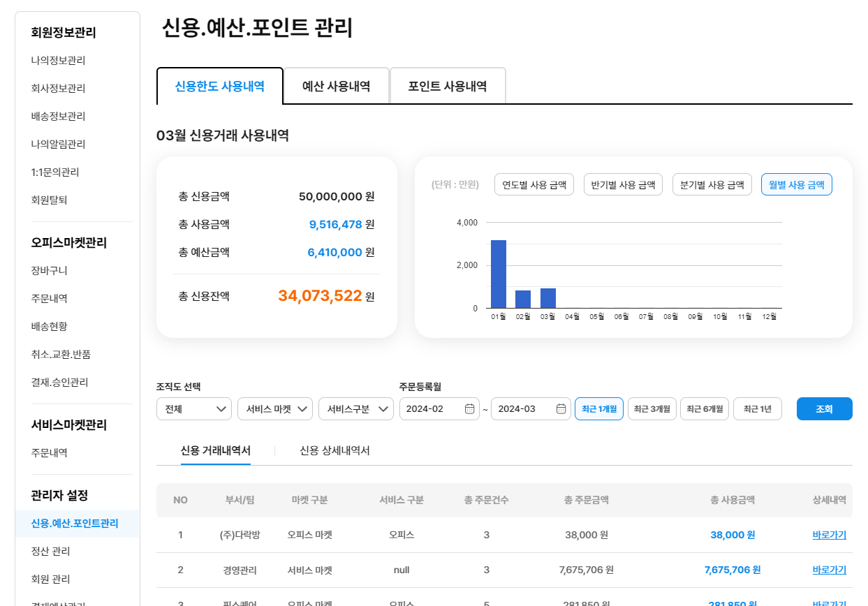Open the start date calendar icon
Viewport: 868px width, 606px height.
coord(470,409)
